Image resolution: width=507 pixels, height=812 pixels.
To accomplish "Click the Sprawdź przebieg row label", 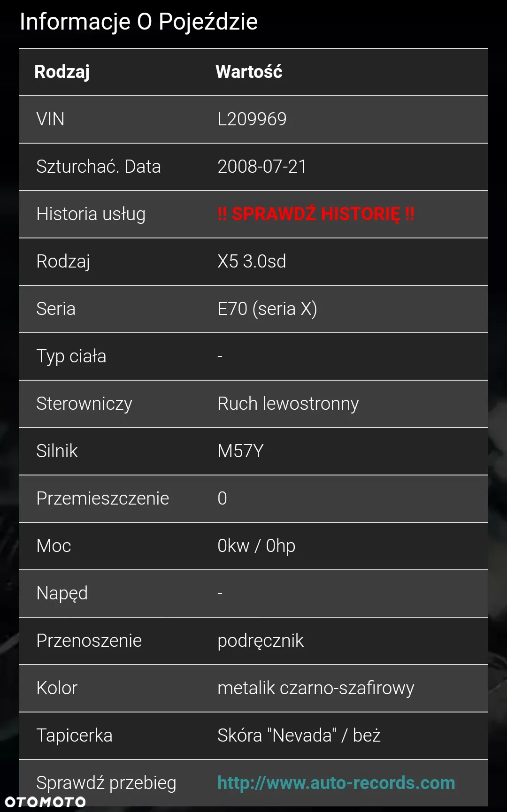I will (107, 783).
